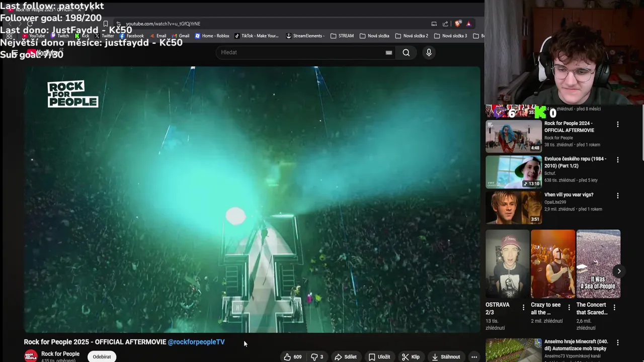
Task: Click the Brave Rewards triangle icon
Action: [469, 24]
